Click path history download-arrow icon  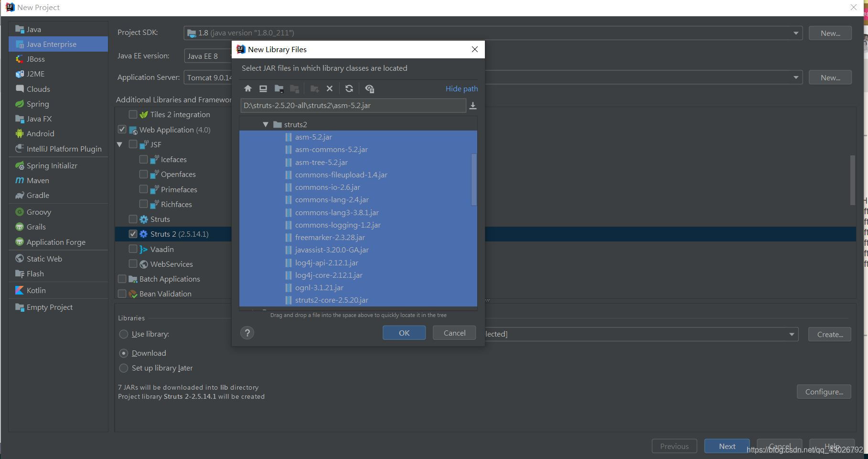(473, 106)
